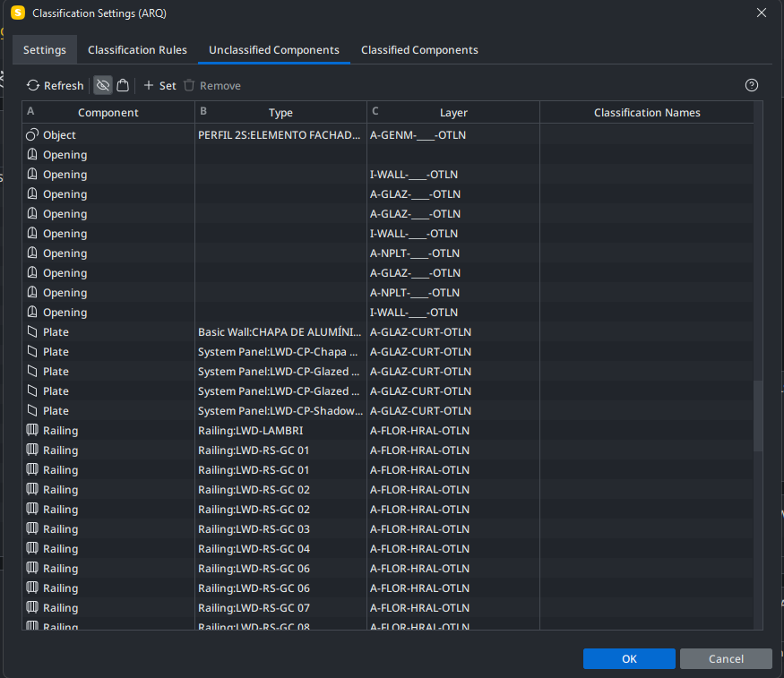
Task: Click the Opening icon in the row with empty layer
Action: (x=32, y=154)
